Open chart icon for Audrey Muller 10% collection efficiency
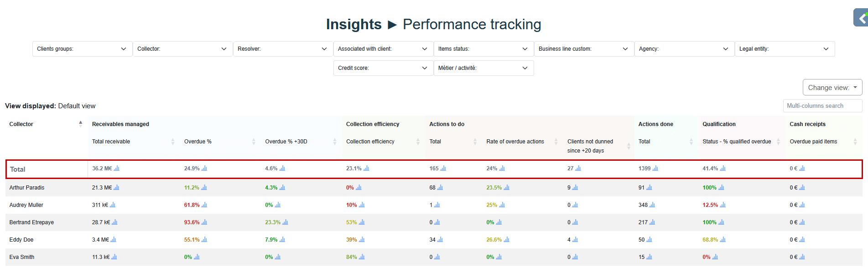The width and height of the screenshot is (868, 269). (362, 205)
